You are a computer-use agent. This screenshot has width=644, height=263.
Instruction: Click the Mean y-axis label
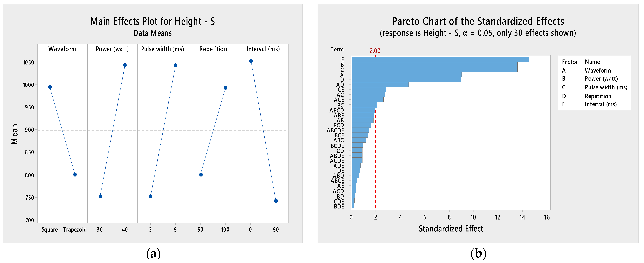[x=15, y=134]
